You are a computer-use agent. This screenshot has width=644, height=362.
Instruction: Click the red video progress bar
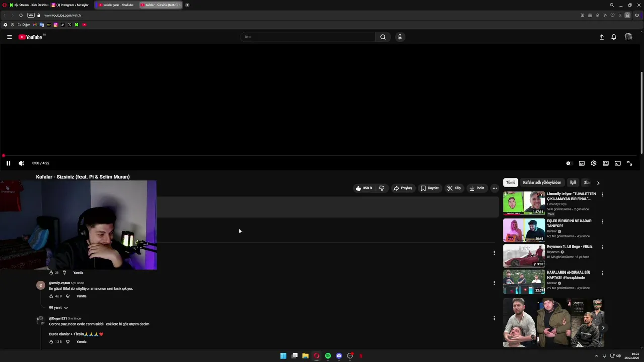320,156
